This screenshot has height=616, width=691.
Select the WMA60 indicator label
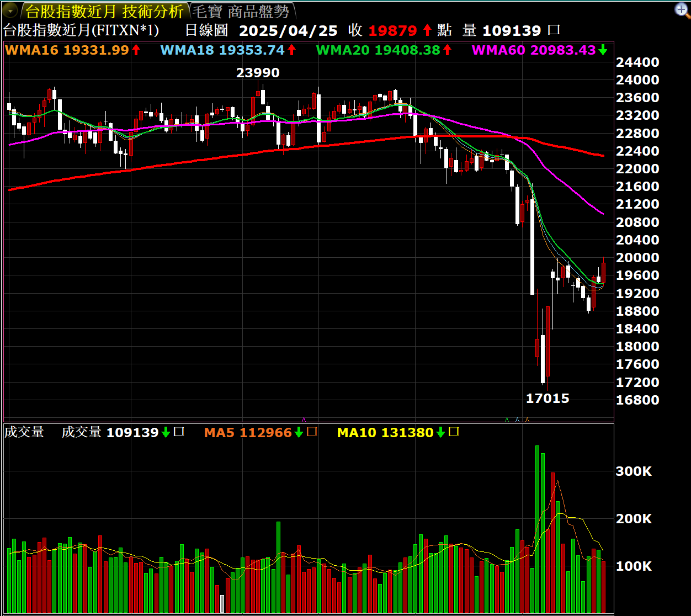click(x=499, y=50)
